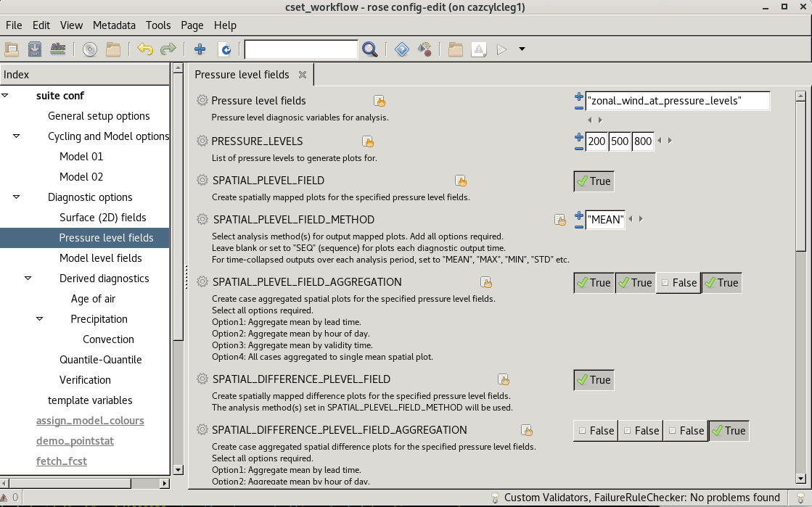812x507 pixels.
Task: Open the Edit menu
Action: [x=41, y=25]
